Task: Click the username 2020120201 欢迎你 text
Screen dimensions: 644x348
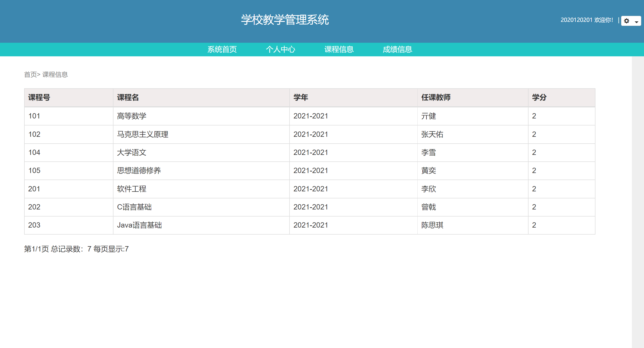Action: point(587,20)
